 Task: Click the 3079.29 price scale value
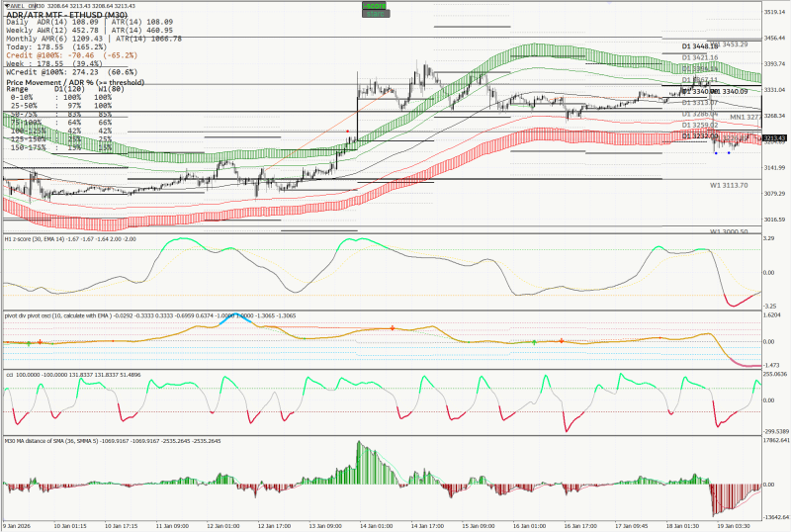[x=775, y=193]
